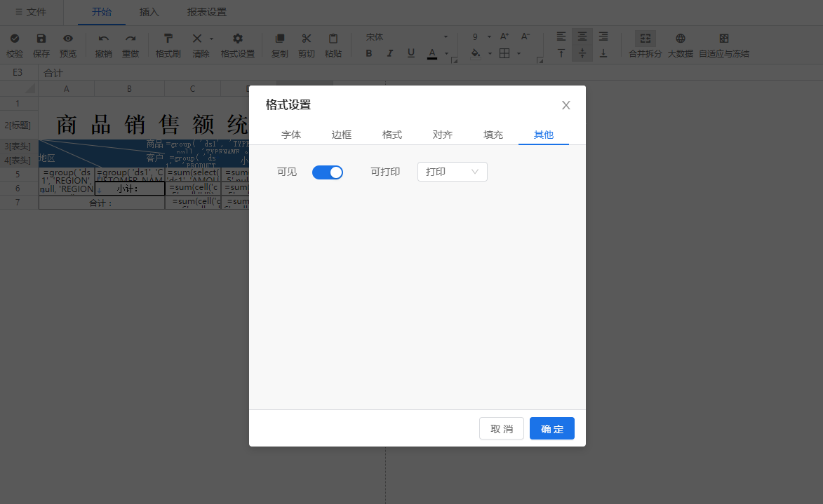Close the 格式设置 dialog with X
Image resolution: width=823 pixels, height=504 pixels.
pos(566,105)
